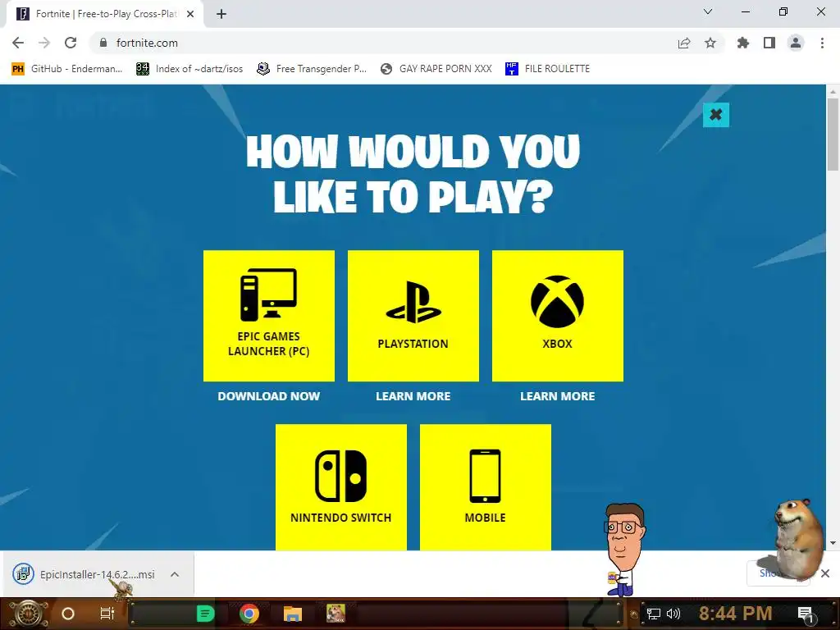Close the platform selection overlay
This screenshot has height=630, width=840.
tap(715, 115)
